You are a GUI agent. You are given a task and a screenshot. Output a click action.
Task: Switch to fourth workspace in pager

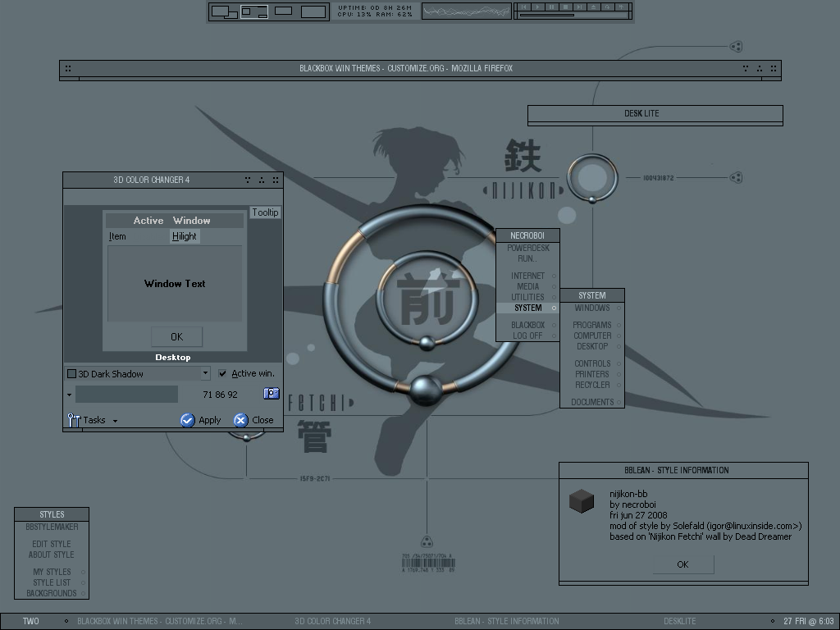point(313,11)
